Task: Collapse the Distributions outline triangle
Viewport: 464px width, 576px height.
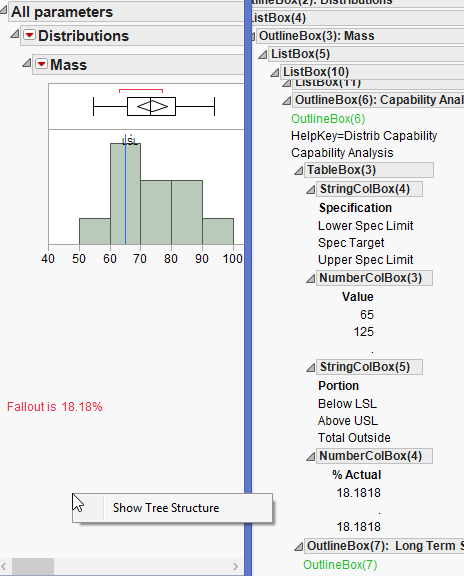Action: click(x=15, y=34)
